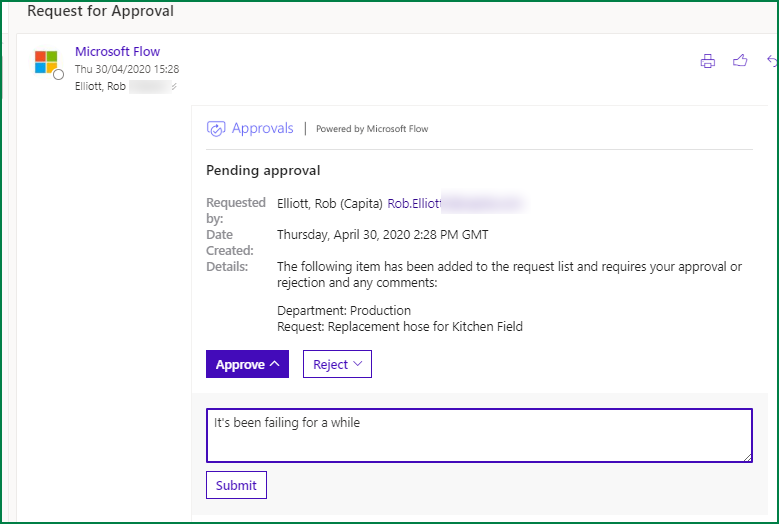Expand the Reject dropdown chevron
Viewport: 779px width, 524px height.
(x=358, y=364)
